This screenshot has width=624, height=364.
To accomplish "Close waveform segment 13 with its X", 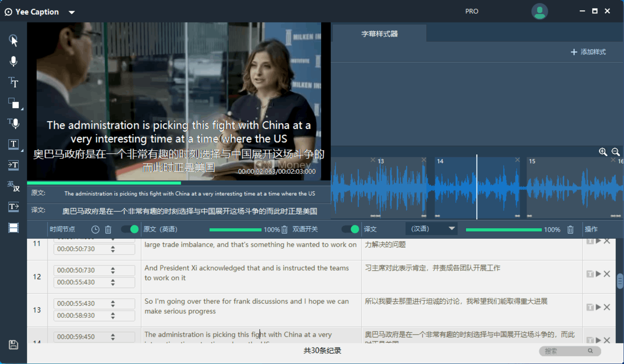I will pos(423,160).
